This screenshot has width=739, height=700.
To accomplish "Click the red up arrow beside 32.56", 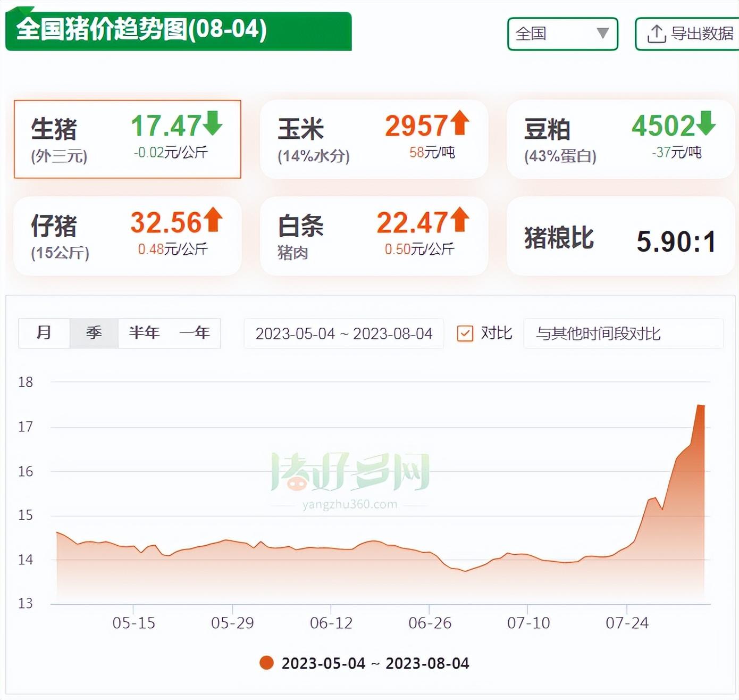I will 213,220.
